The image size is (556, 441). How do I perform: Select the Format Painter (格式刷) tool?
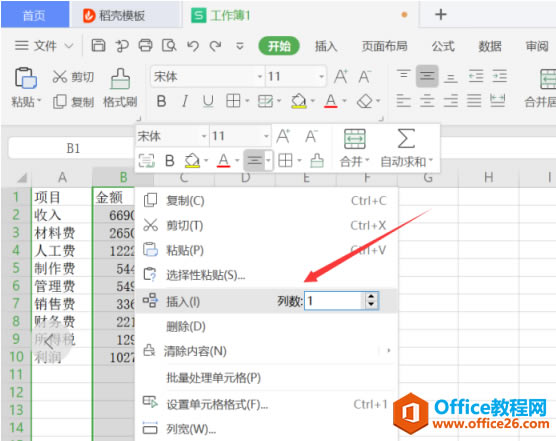[120, 88]
